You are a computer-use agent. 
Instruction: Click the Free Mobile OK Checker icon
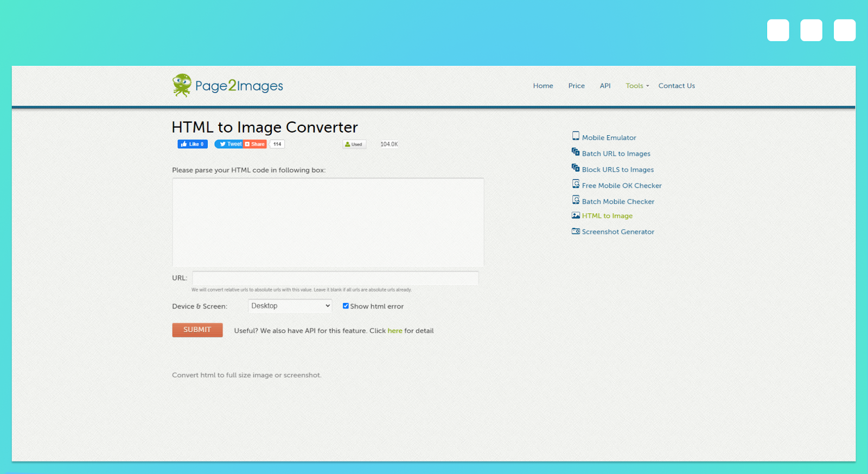(576, 184)
